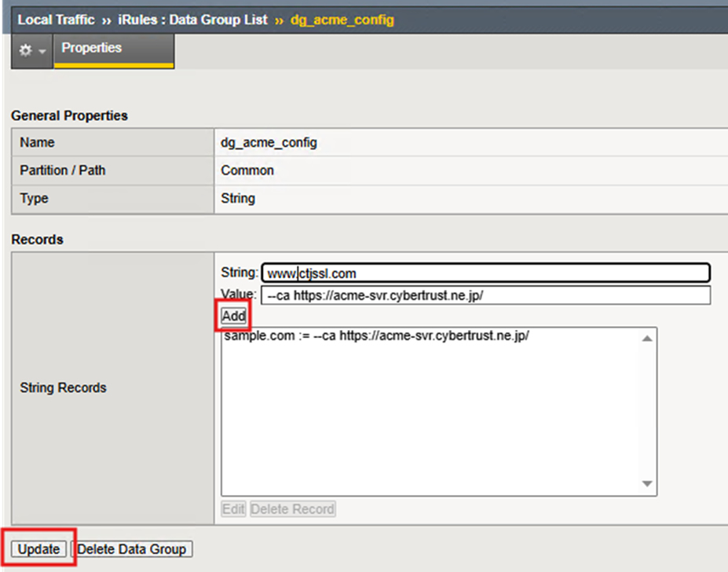
Task: Click records list scroll up arrow
Action: coord(647,338)
